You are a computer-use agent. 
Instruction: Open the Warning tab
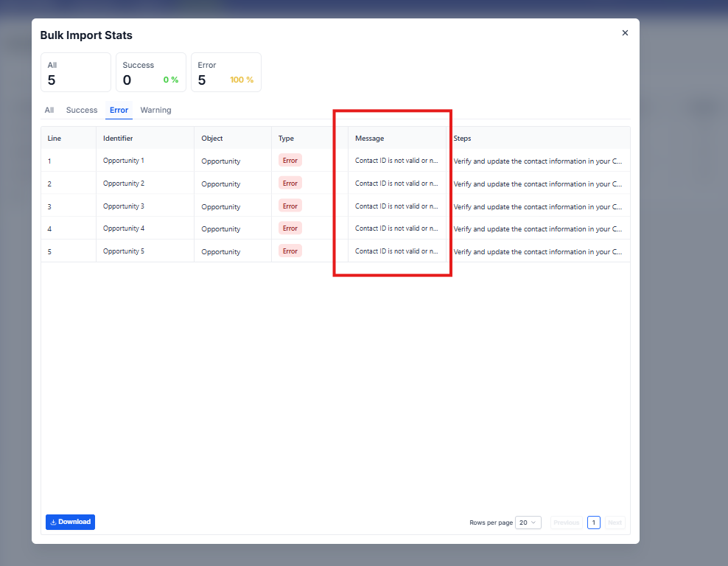(x=155, y=110)
